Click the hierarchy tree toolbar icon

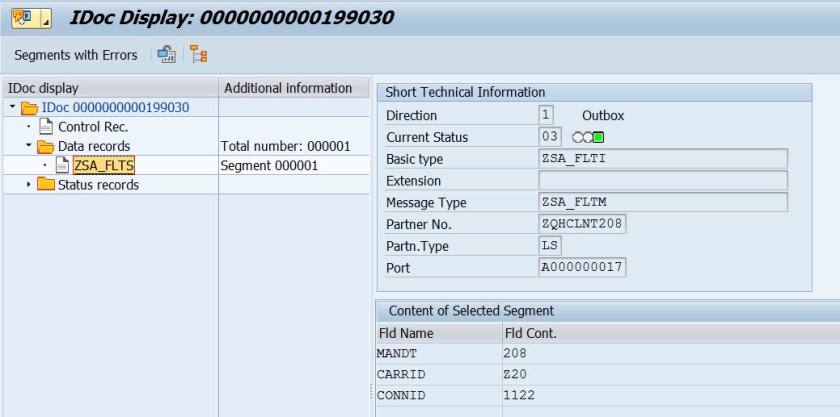coord(199,55)
